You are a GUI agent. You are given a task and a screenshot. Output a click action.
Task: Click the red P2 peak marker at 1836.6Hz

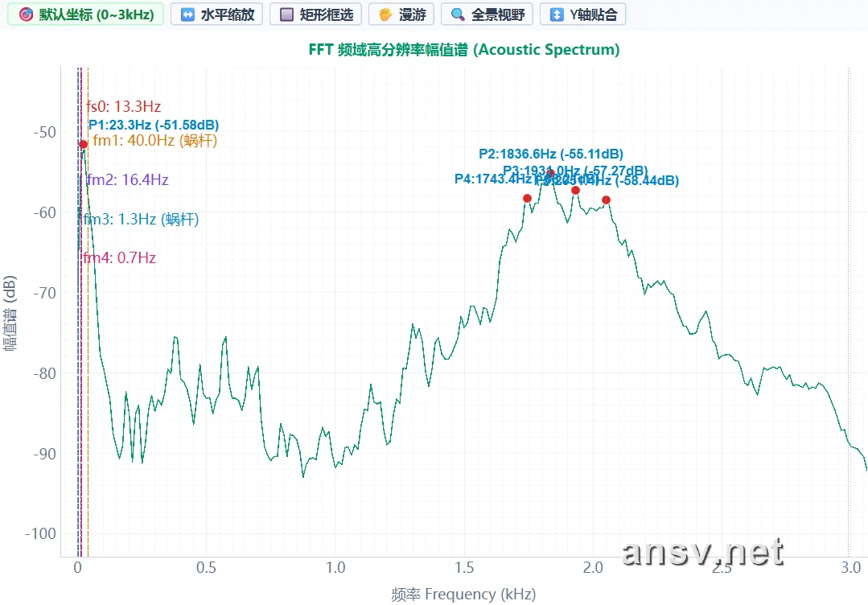(550, 173)
